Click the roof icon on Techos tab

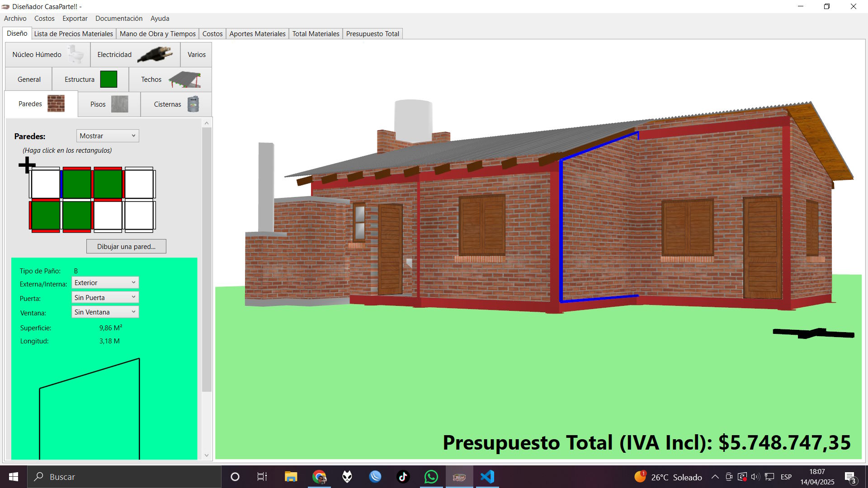(x=185, y=80)
